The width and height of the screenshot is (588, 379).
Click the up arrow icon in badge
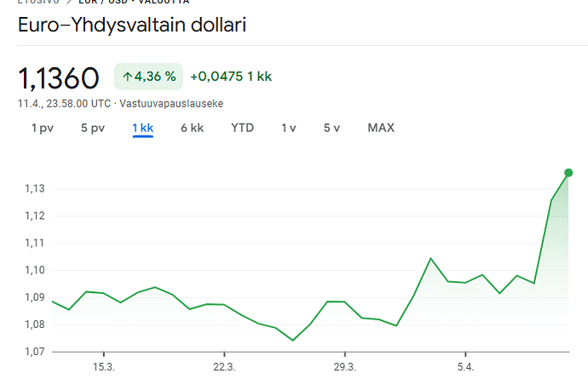pyautogui.click(x=127, y=77)
